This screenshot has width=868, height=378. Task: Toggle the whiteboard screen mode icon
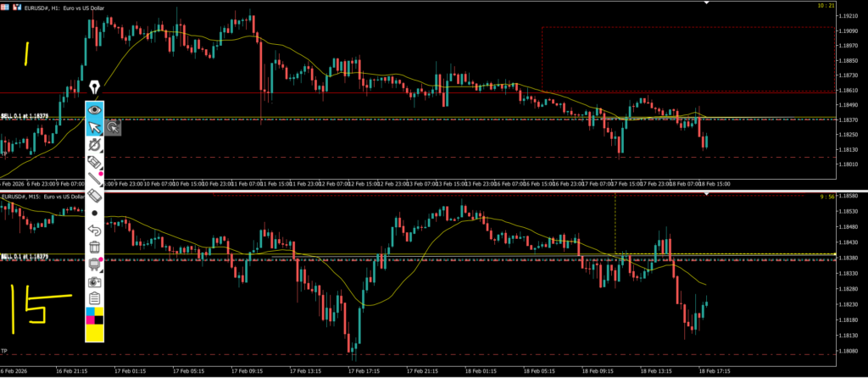point(94,264)
